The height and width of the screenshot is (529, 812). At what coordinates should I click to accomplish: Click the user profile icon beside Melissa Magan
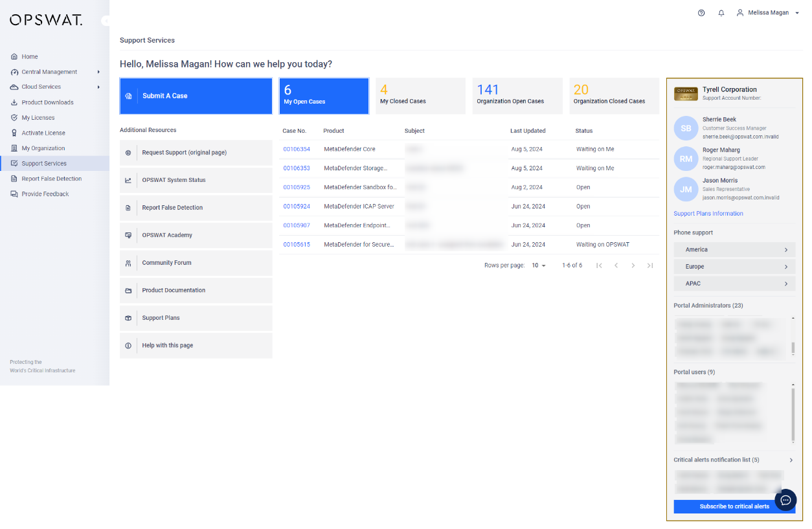click(x=740, y=12)
